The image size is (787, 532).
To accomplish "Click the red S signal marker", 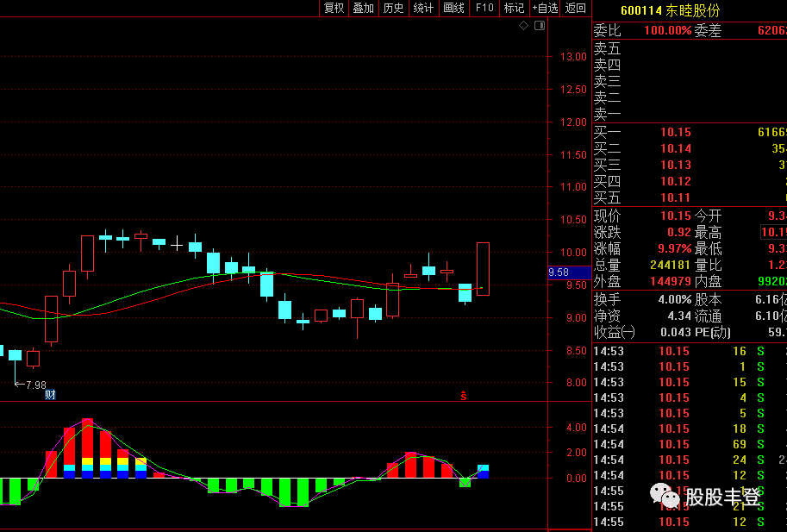I will point(463,396).
